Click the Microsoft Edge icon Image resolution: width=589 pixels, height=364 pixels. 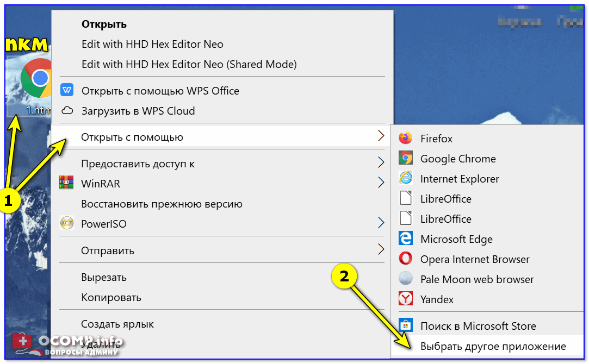(406, 239)
